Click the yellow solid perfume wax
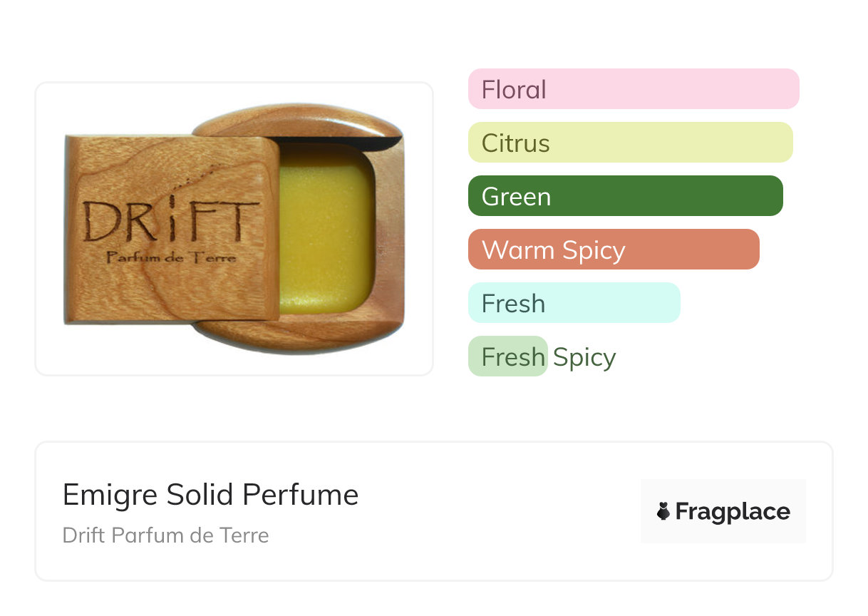The height and width of the screenshot is (616, 868). click(x=326, y=228)
